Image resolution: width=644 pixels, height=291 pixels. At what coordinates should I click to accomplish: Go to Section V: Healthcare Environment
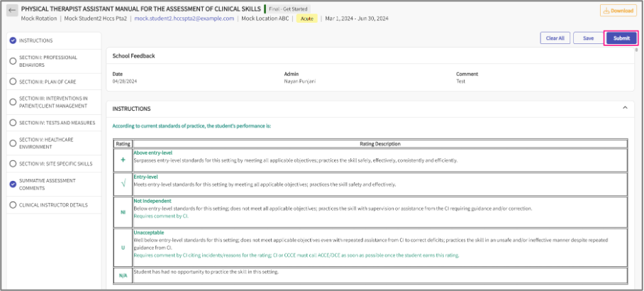(x=53, y=143)
